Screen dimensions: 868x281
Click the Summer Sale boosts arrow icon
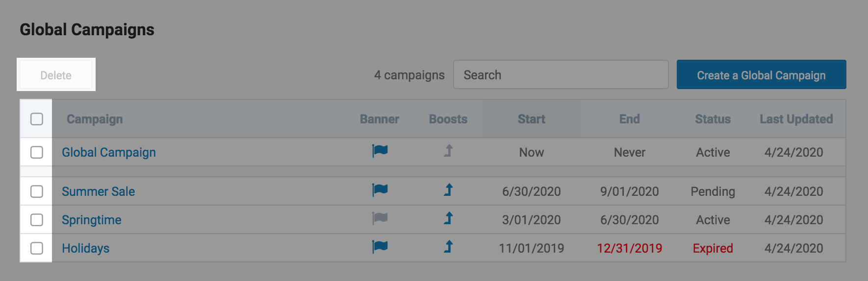(448, 190)
